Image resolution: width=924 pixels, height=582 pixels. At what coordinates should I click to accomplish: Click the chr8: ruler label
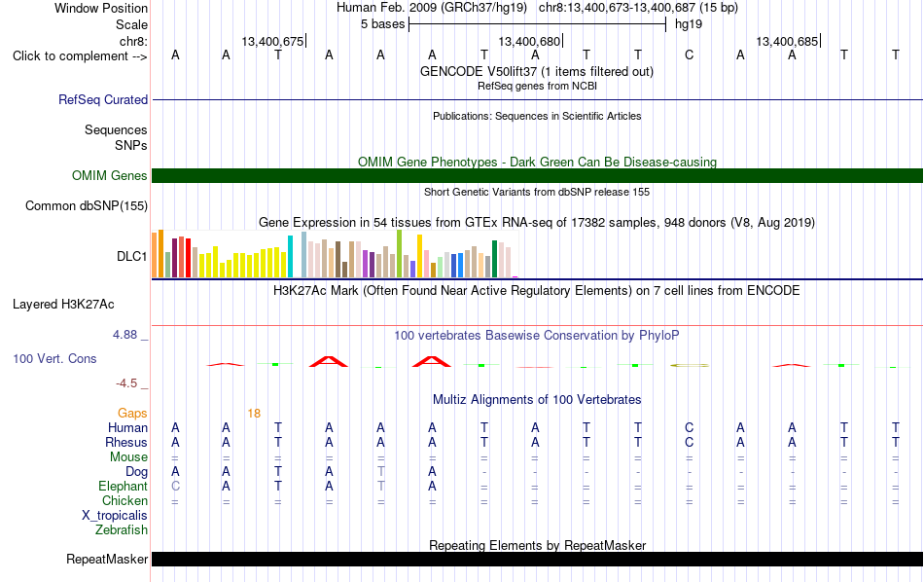[133, 41]
